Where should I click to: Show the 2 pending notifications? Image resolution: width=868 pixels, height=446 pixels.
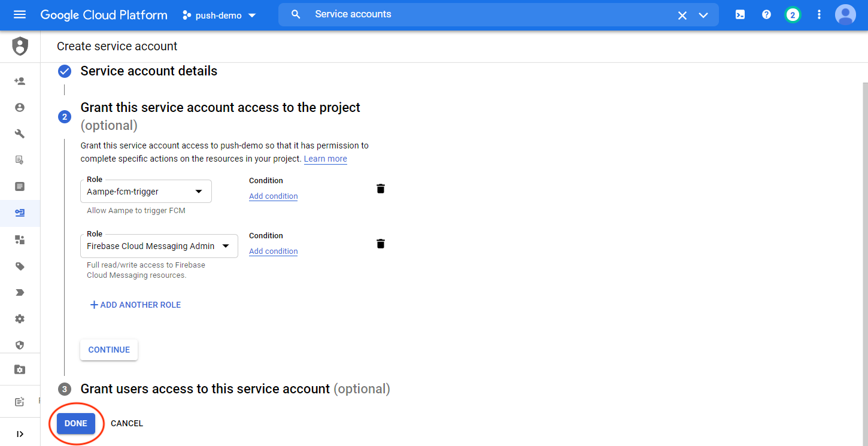[x=793, y=15]
